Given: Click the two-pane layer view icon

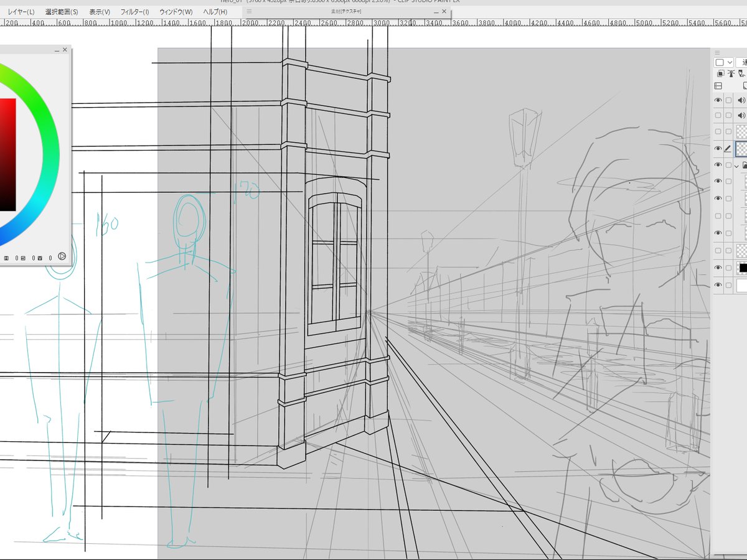Looking at the screenshot, I should (718, 86).
